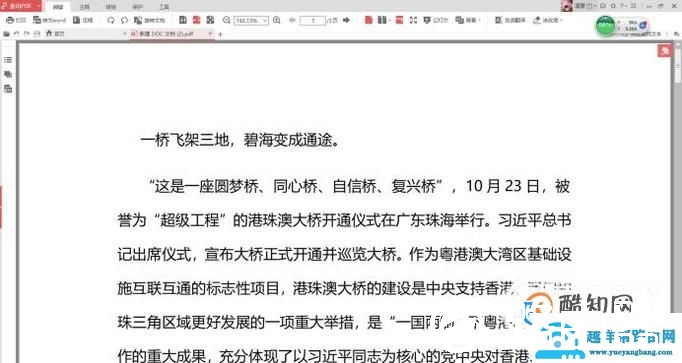
Task: Click the Print toolbar button
Action: 16,20
